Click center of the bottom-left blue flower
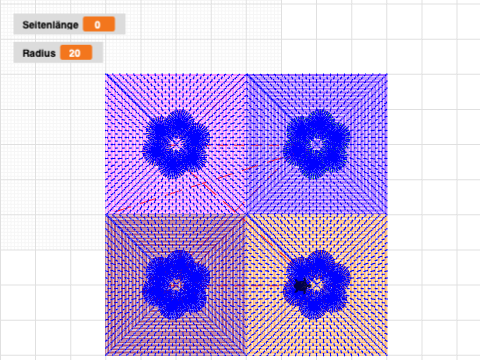The width and height of the screenshot is (480, 360). 176,285
